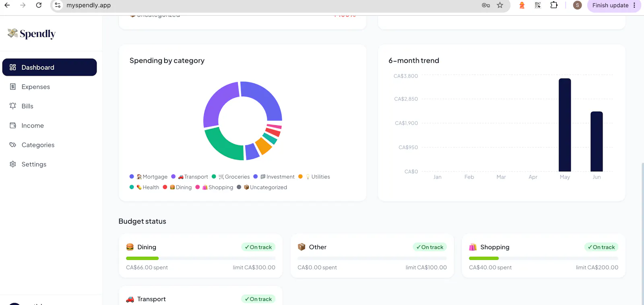Screen dimensions: 644x305
Task: Click Shopping card On track badge
Action: point(601,247)
